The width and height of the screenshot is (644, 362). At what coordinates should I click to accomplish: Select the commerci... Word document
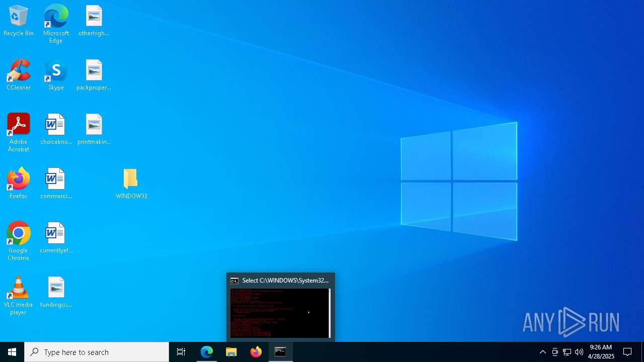[x=56, y=184]
